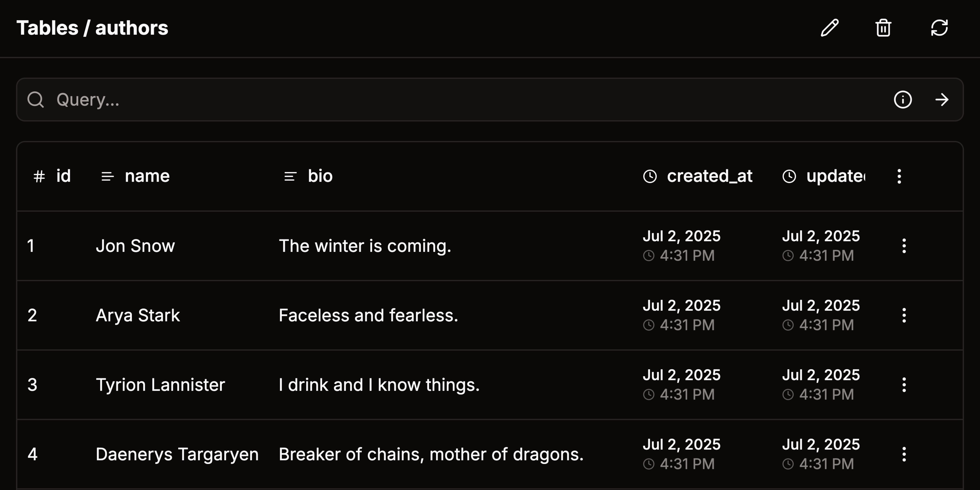This screenshot has width=980, height=490.
Task: Select the 'The winter is coming.' bio cell
Action: (x=365, y=246)
